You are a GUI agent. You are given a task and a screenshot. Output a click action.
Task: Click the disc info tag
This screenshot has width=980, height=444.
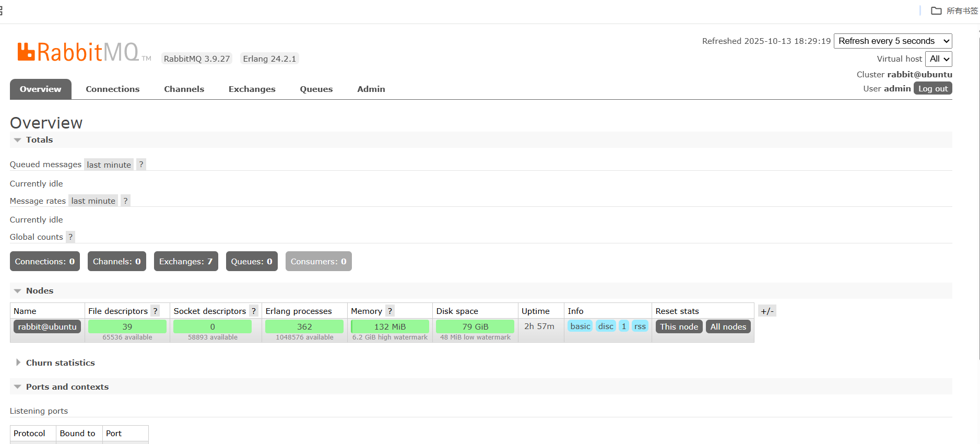tap(606, 326)
